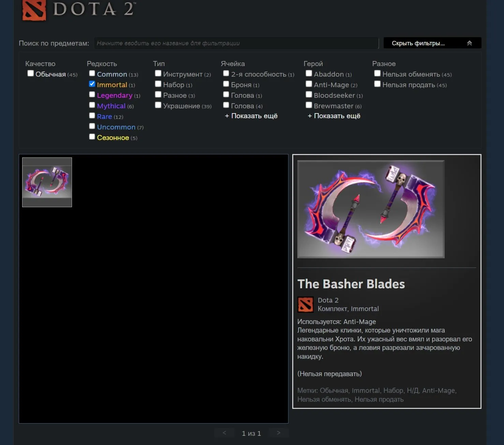The width and height of the screenshot is (504, 445).
Task: Toggle the Набор type checkbox
Action: [158, 84]
